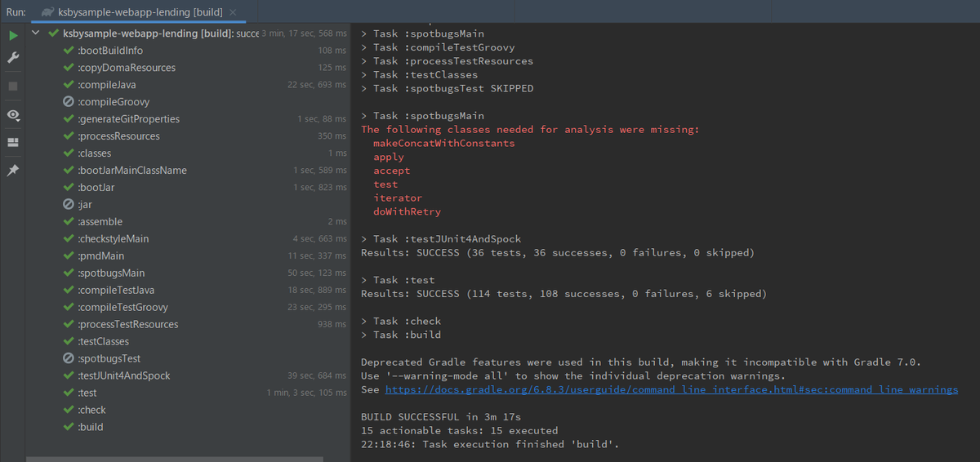
Task: Click 'BUILD SUCCESSFUL in 3m 17s' text
Action: tap(441, 417)
